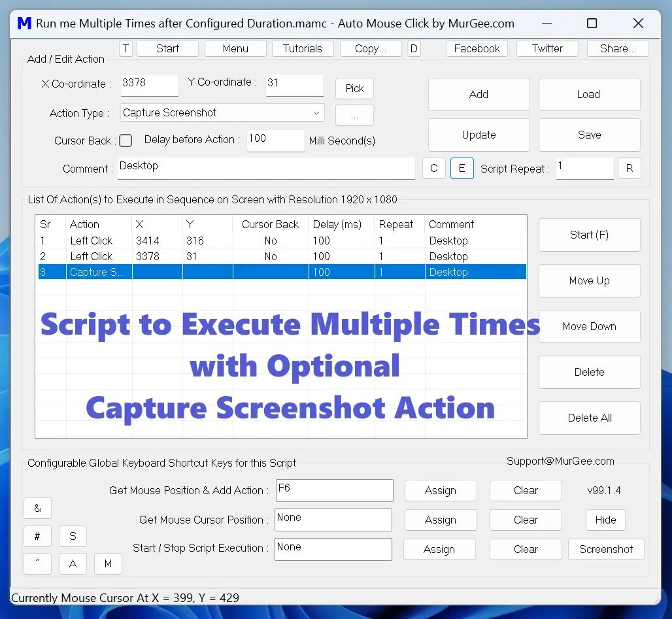Expand the Action Type dropdown
The image size is (672, 619).
click(x=222, y=112)
